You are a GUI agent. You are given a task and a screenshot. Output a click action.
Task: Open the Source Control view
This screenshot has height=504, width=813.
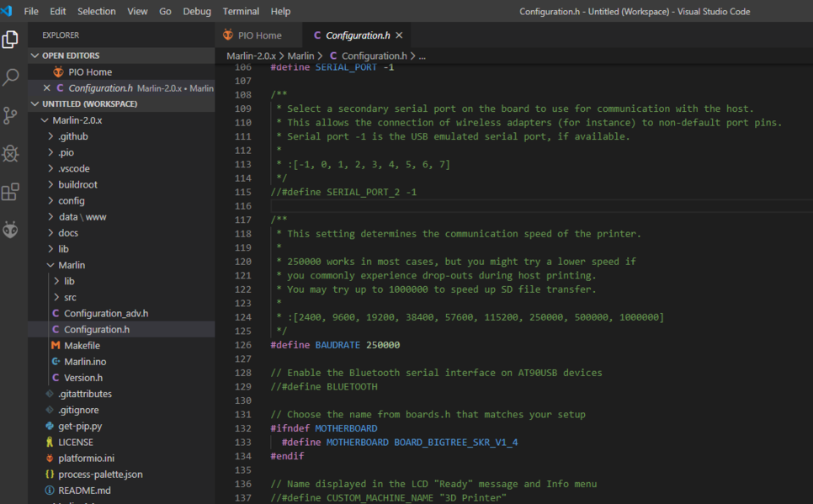[10, 115]
